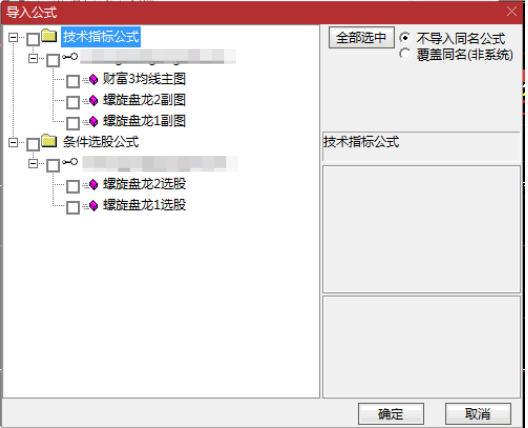
Task: Confirm import with 确定 button
Action: pos(391,414)
